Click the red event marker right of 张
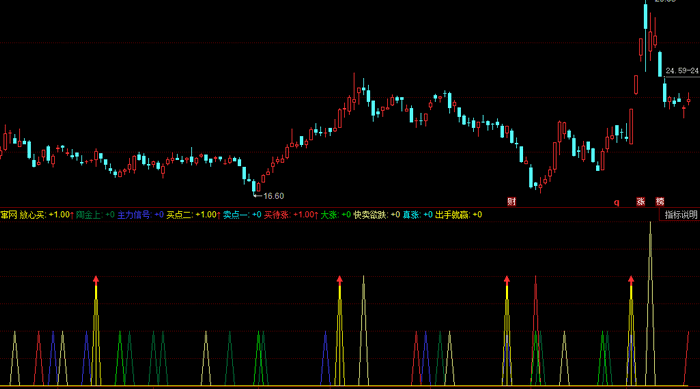 pos(660,202)
